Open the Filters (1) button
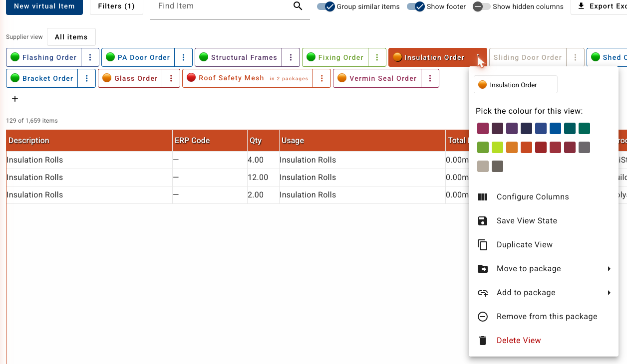The image size is (627, 364). (x=116, y=6)
